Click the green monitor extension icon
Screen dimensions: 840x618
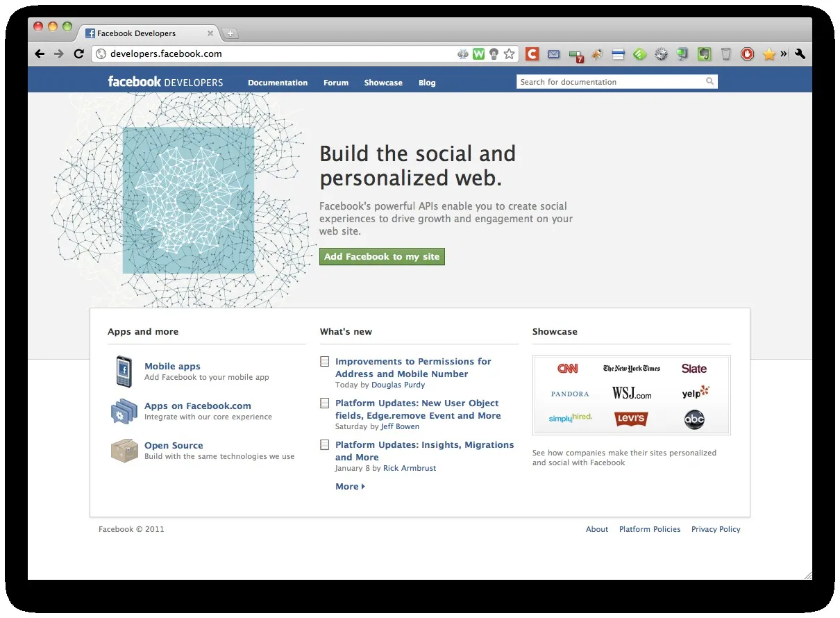point(682,54)
